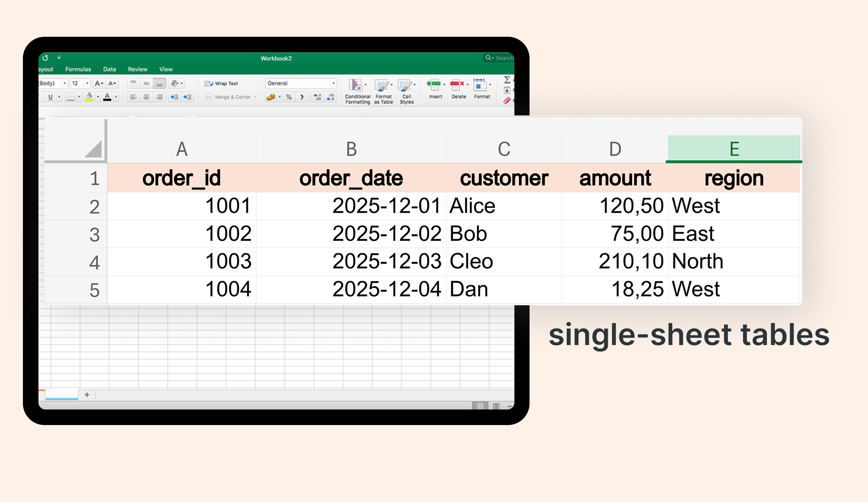Toggle underline formatting

(x=51, y=97)
